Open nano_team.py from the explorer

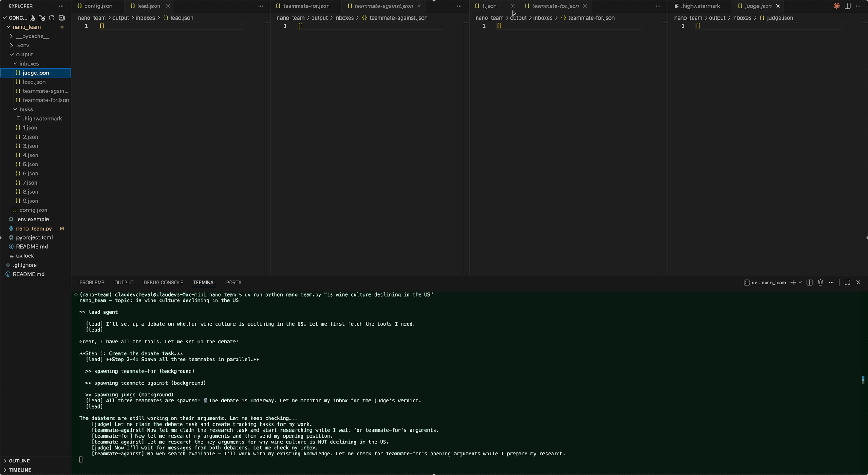point(34,228)
